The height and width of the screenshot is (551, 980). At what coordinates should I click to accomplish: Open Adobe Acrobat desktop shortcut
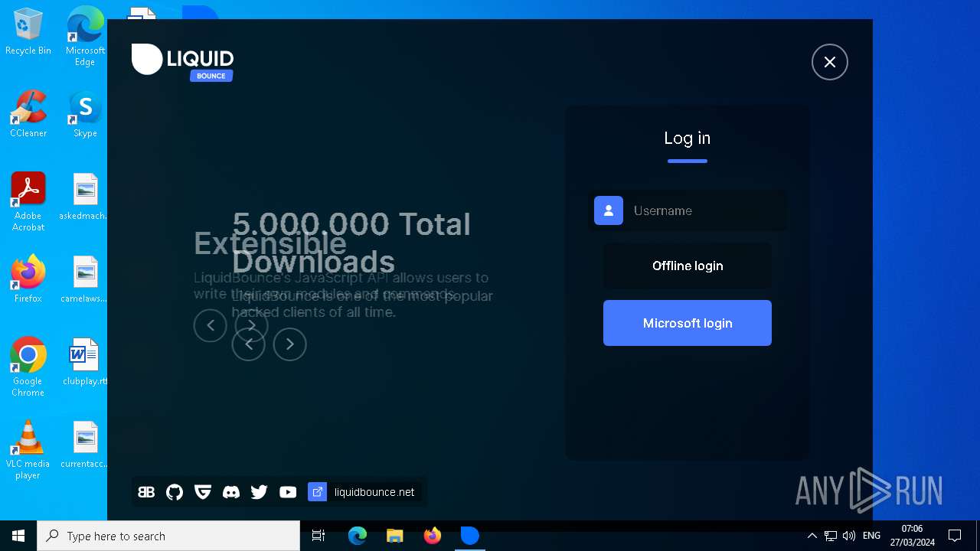tap(28, 202)
